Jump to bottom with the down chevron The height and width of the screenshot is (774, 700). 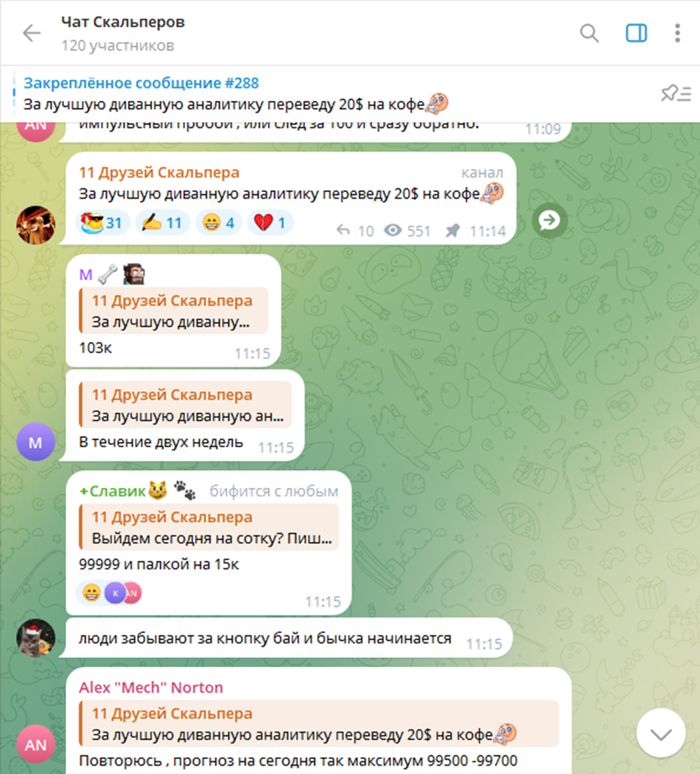661,733
